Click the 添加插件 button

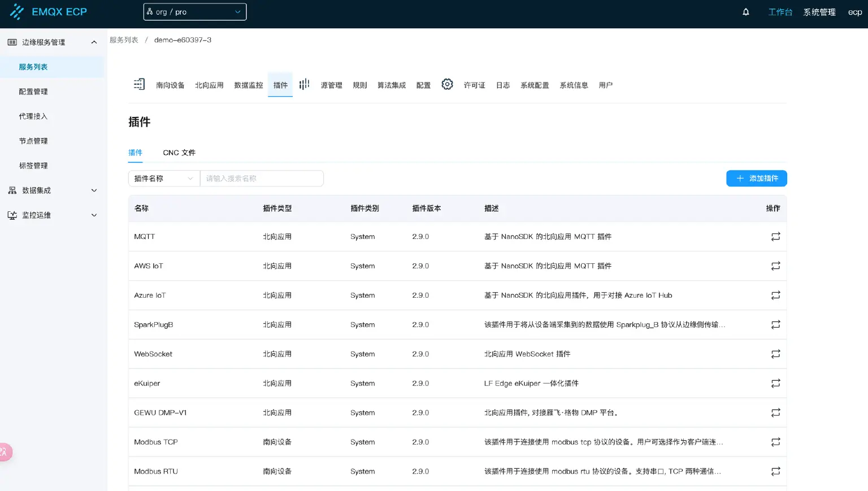tap(756, 178)
